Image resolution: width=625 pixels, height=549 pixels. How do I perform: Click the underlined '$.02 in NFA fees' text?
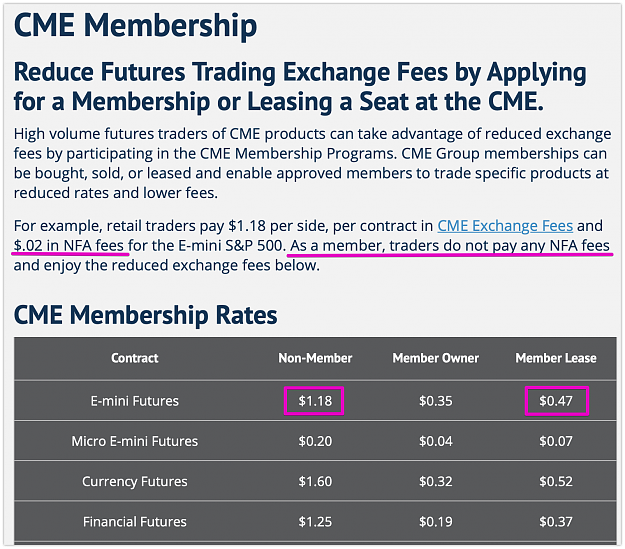(69, 246)
